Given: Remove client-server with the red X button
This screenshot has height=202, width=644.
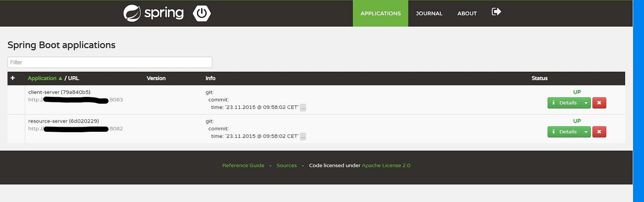Looking at the screenshot, I should [599, 103].
